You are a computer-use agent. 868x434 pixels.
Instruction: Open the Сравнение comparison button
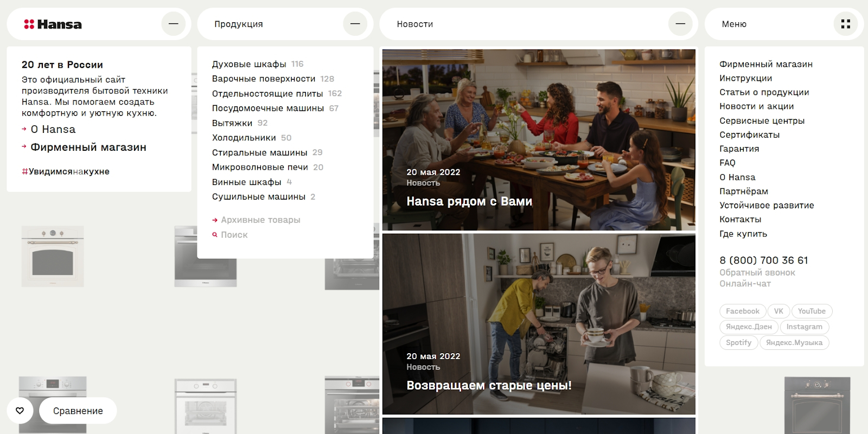point(78,411)
